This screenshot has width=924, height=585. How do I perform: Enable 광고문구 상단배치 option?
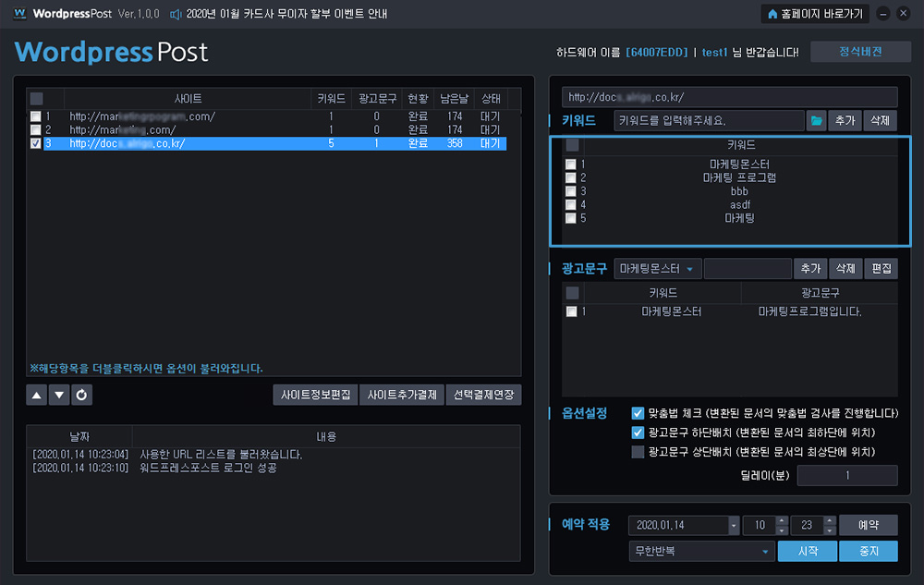coord(638,453)
